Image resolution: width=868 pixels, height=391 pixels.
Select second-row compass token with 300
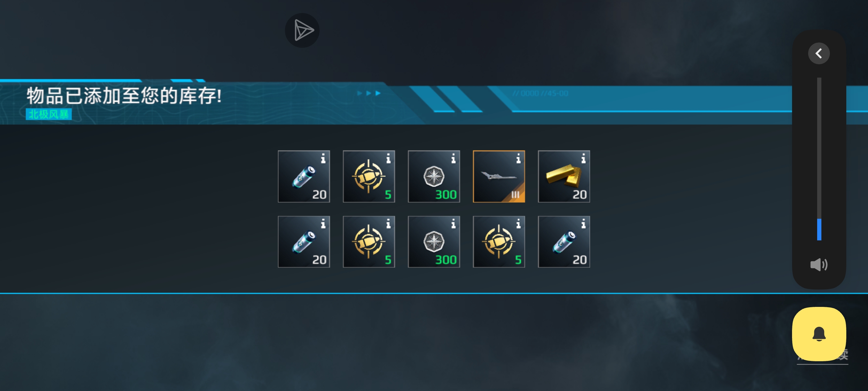click(x=434, y=241)
